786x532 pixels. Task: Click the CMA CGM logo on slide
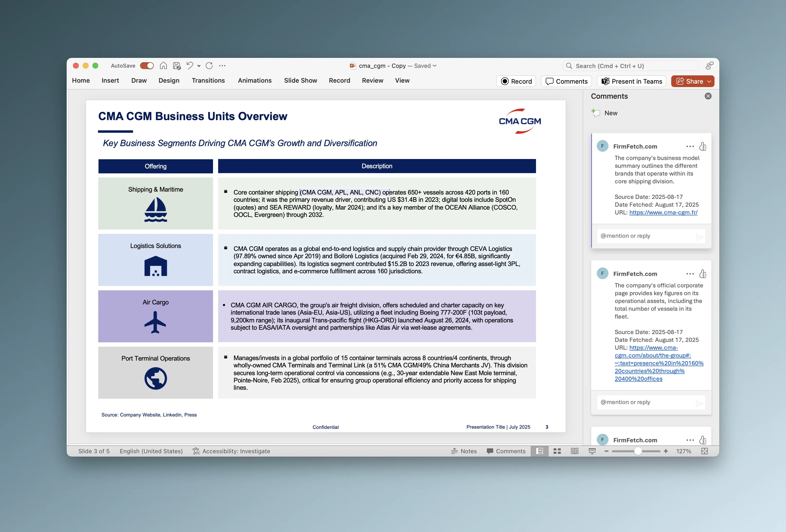coord(520,121)
